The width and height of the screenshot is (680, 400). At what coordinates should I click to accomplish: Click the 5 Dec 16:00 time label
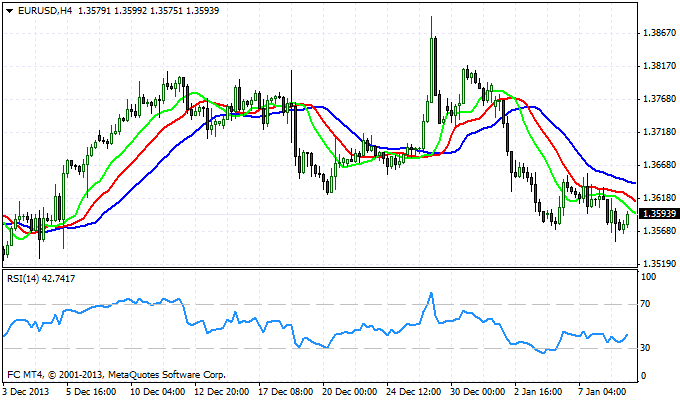pos(91,392)
